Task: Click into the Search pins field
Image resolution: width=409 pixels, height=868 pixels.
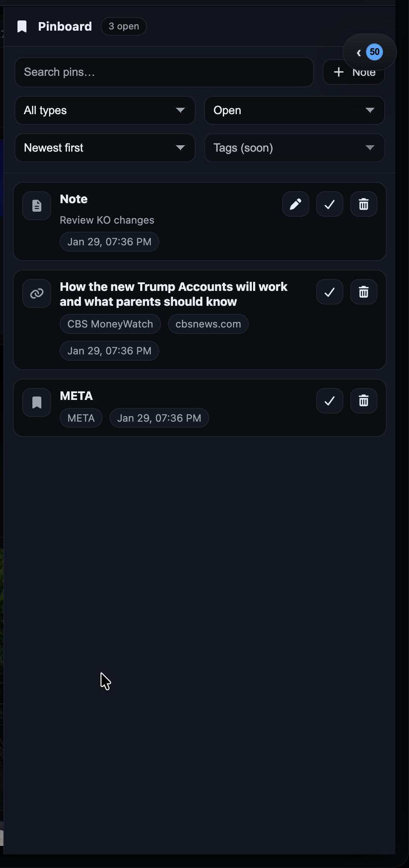Action: click(x=164, y=72)
